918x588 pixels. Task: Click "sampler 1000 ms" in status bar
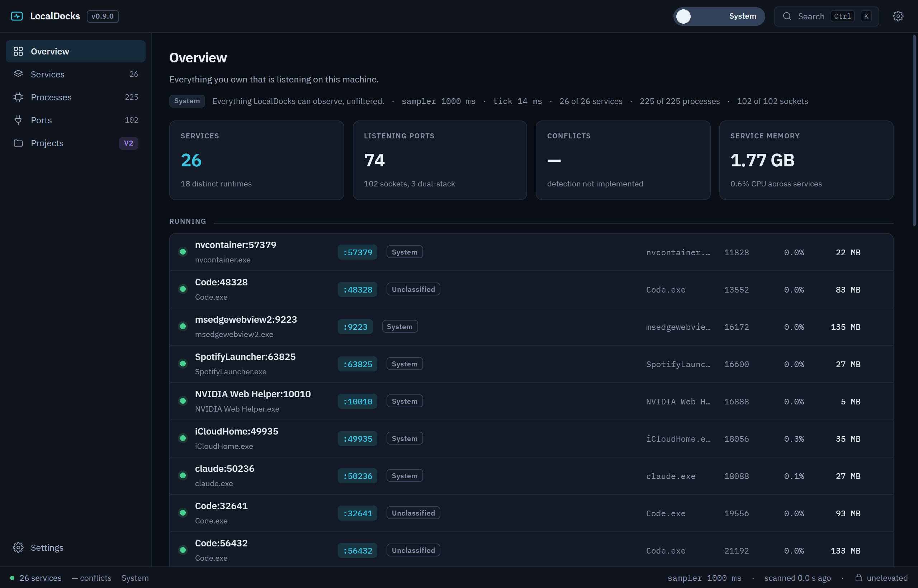click(x=704, y=578)
